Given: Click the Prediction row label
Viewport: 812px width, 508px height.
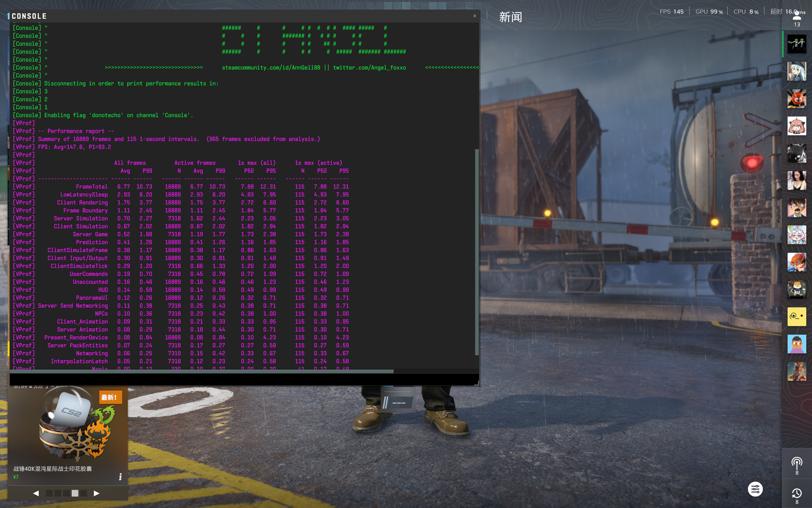Looking at the screenshot, I should pyautogui.click(x=92, y=242).
